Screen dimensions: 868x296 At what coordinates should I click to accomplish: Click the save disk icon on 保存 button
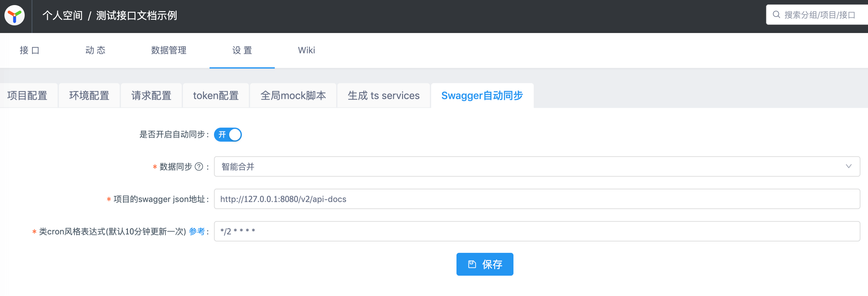pyautogui.click(x=472, y=264)
